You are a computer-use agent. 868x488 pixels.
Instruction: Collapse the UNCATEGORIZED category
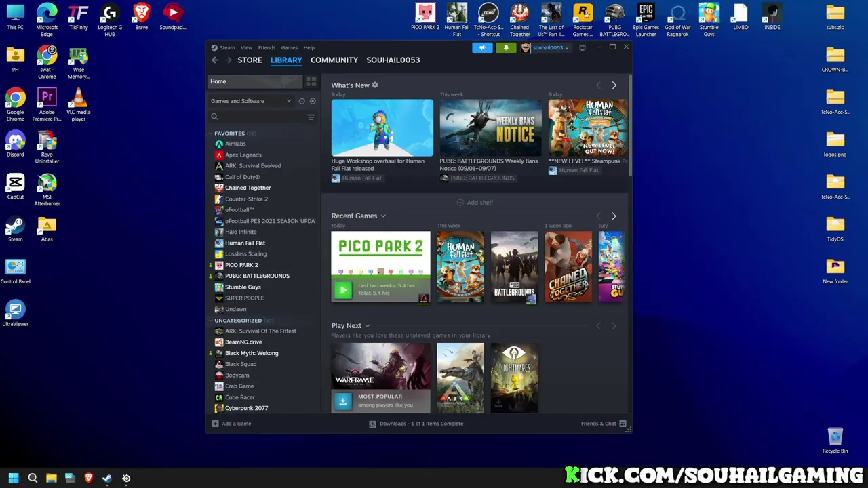pyautogui.click(x=238, y=321)
